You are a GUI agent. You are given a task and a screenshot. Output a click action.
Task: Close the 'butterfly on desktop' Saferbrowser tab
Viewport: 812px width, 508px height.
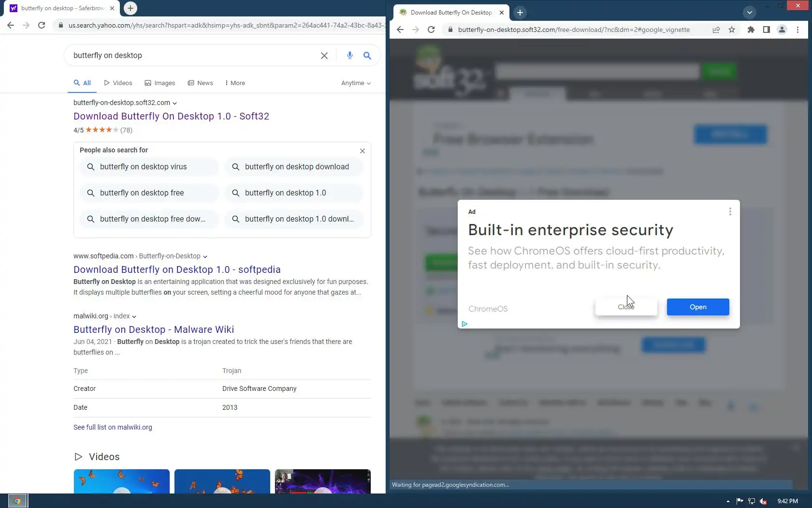112,8
